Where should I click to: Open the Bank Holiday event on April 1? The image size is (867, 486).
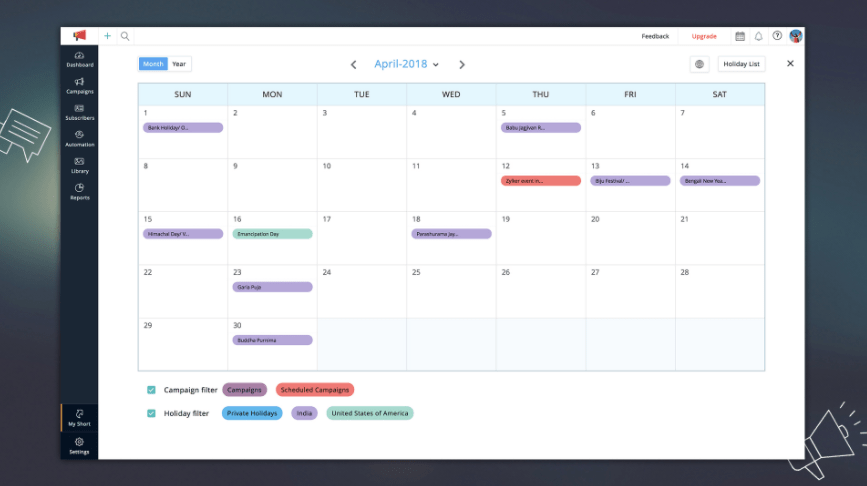pos(183,128)
